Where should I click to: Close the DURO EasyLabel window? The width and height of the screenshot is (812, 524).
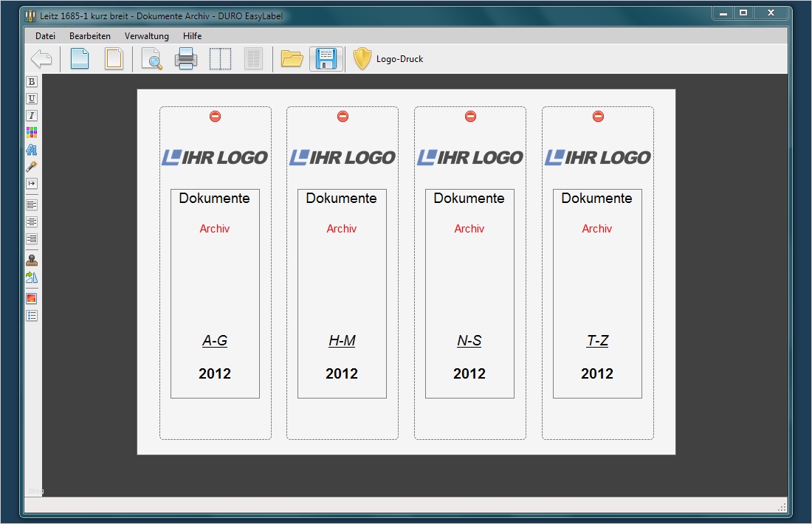pyautogui.click(x=771, y=13)
